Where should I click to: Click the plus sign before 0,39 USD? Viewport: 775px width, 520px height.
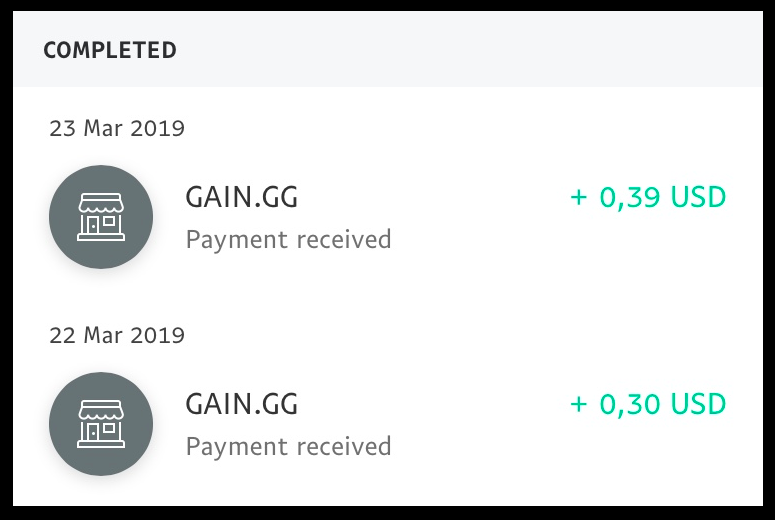tap(579, 198)
